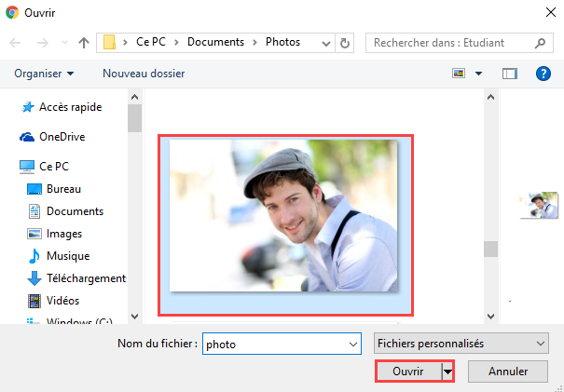Select the man with cap photo
The height and width of the screenshot is (392, 564).
tap(285, 225)
